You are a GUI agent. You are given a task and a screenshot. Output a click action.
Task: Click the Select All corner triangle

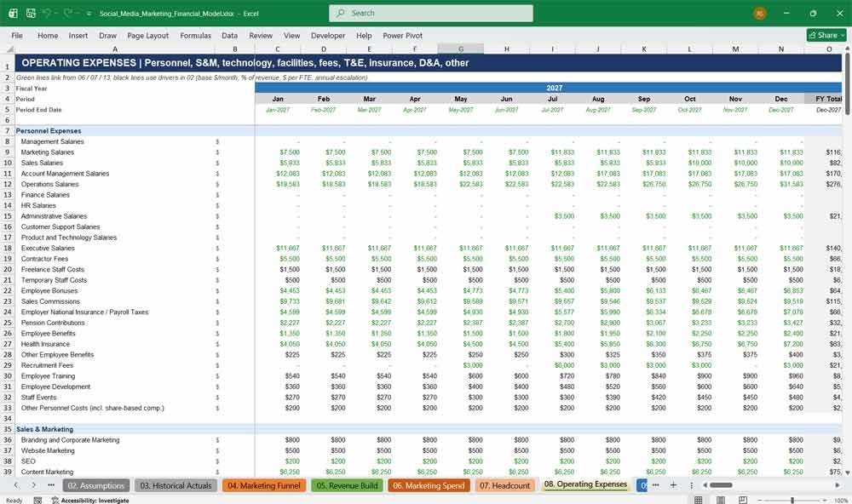click(9, 49)
